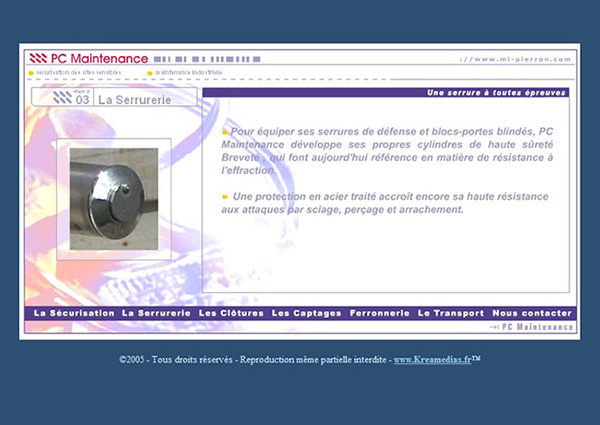
Task: Click the '03' part number label
Action: click(82, 100)
